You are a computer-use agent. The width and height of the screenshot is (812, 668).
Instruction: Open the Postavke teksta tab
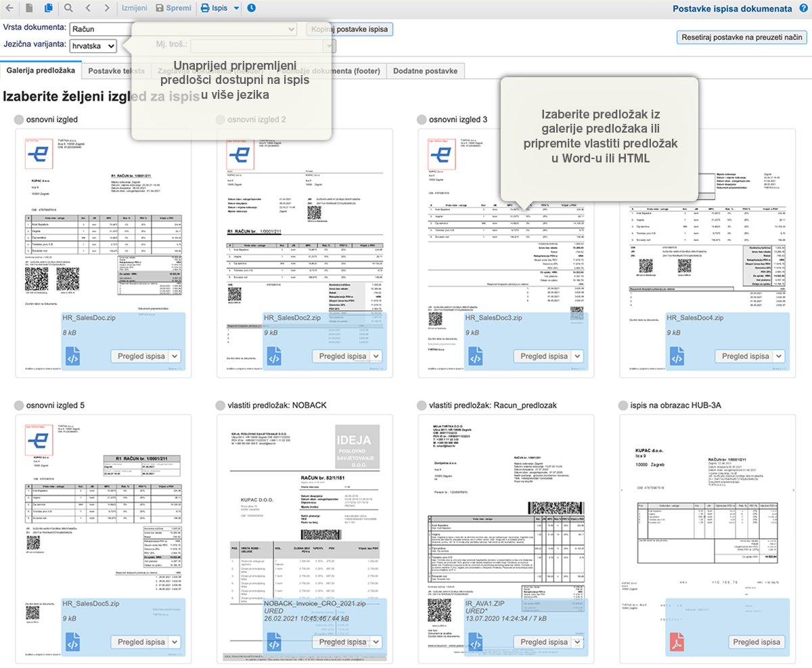coord(116,71)
